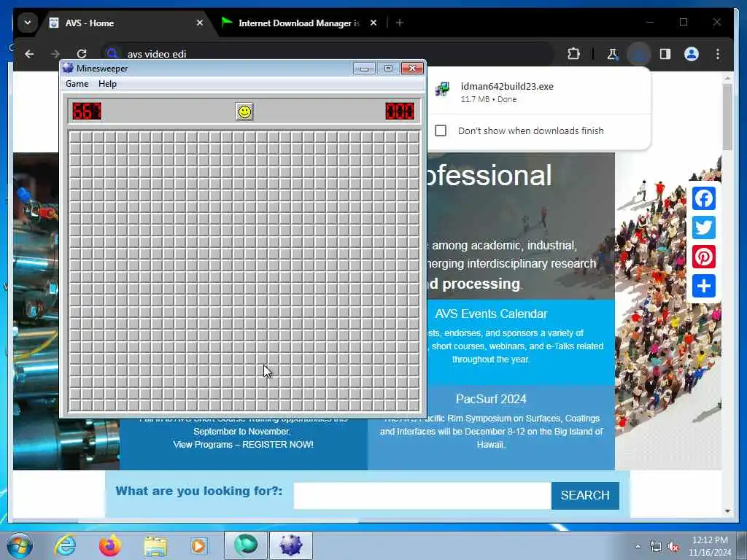Viewport: 747px width, 560px height.
Task: Open the Chrome three-dot menu
Action: (x=718, y=54)
